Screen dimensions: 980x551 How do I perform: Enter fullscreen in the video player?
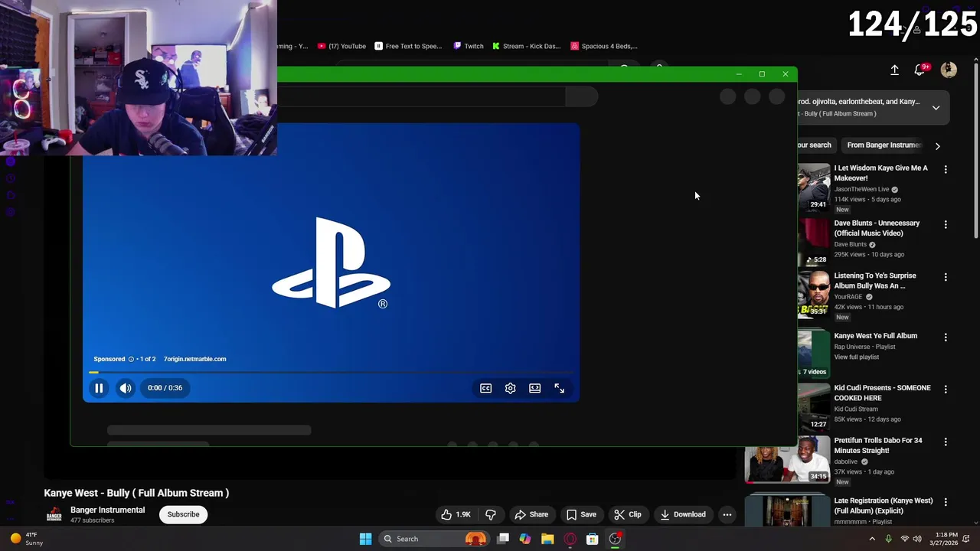(559, 388)
